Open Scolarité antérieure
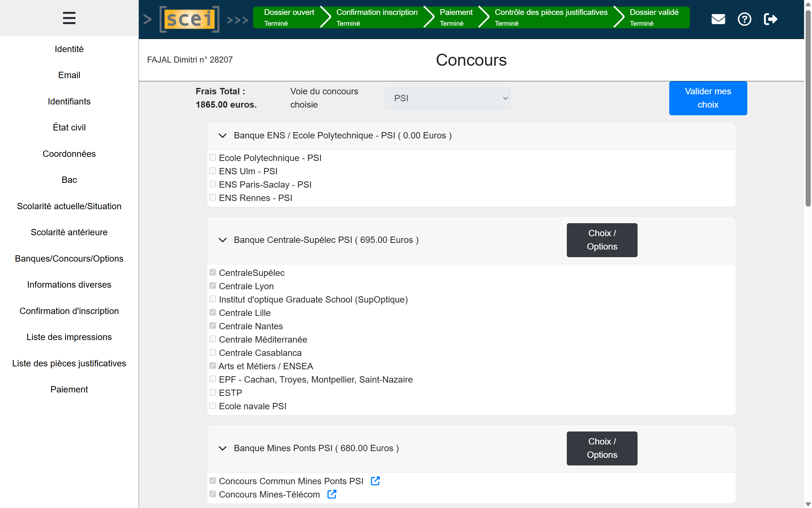812x508 pixels. (x=69, y=232)
